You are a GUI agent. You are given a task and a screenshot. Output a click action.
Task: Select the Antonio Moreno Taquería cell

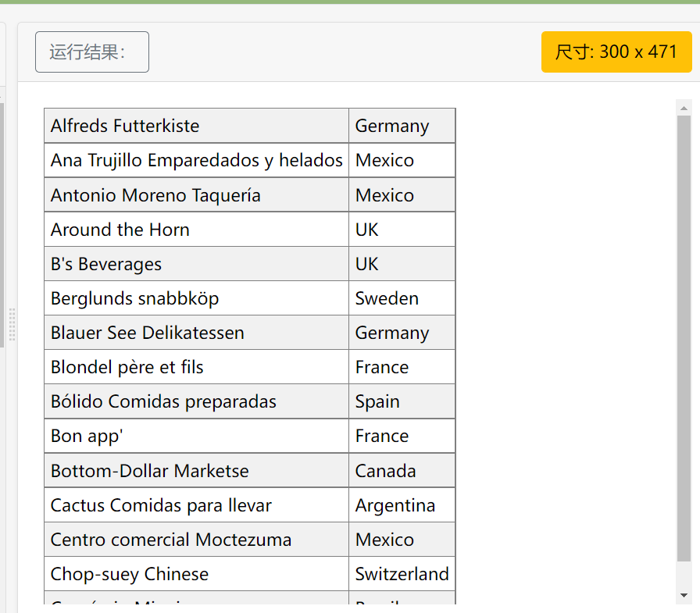[196, 195]
